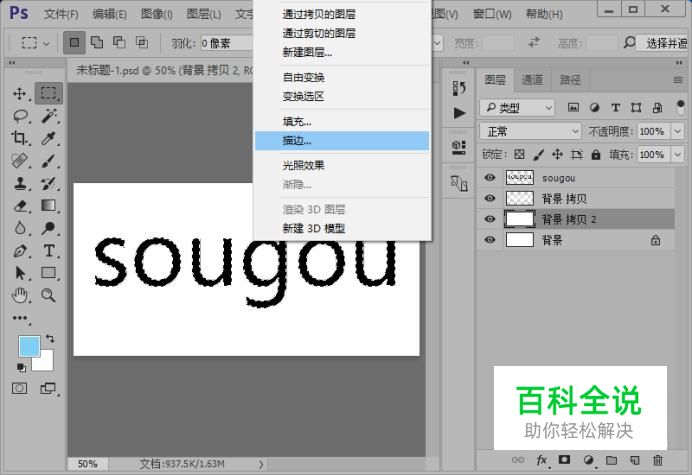Expand the status bar info arrow

click(x=261, y=464)
